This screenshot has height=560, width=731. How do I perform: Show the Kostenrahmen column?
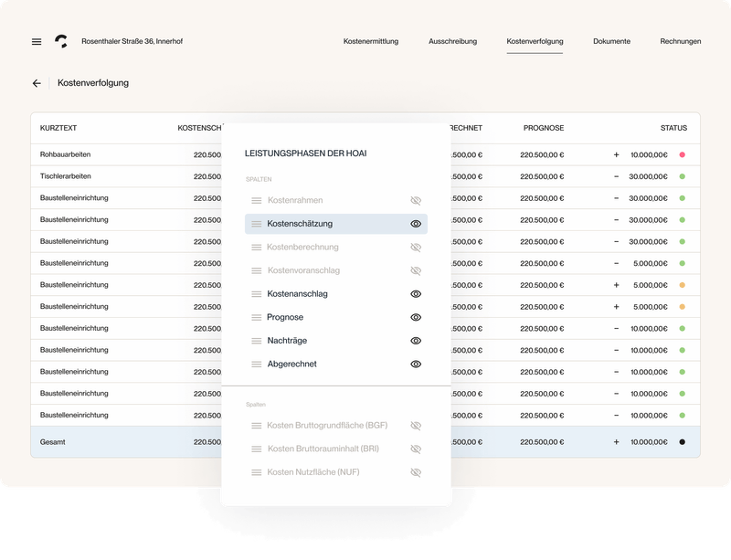pos(418,199)
